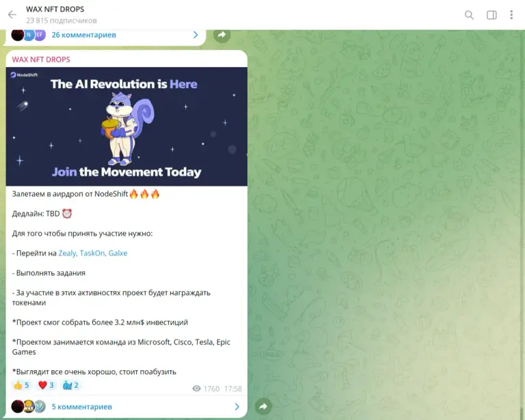
Task: Click the line Выглядит все очень хорошо
Action: 94,372
